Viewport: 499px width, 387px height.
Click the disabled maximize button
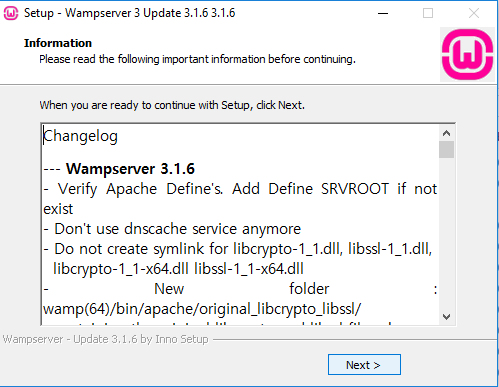(428, 13)
